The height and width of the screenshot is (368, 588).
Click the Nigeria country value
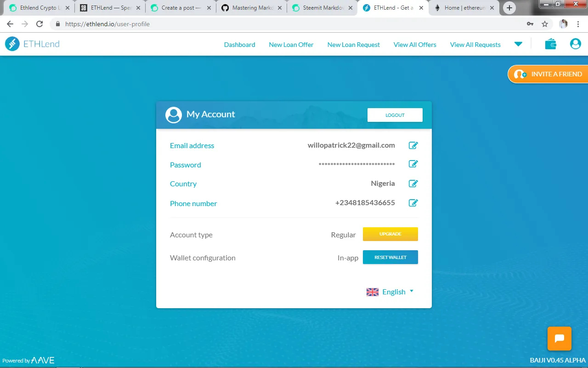pos(383,183)
